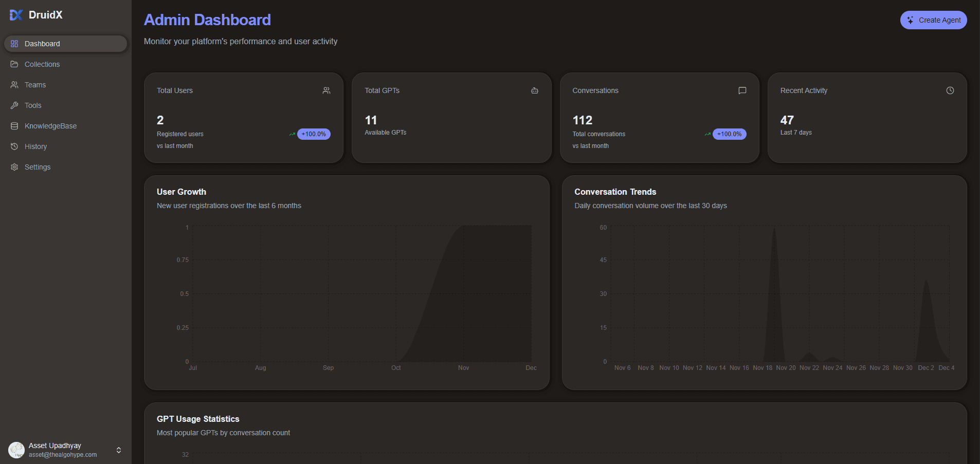The height and width of the screenshot is (464, 980).
Task: Click the users icon on Total Users card
Action: click(327, 90)
